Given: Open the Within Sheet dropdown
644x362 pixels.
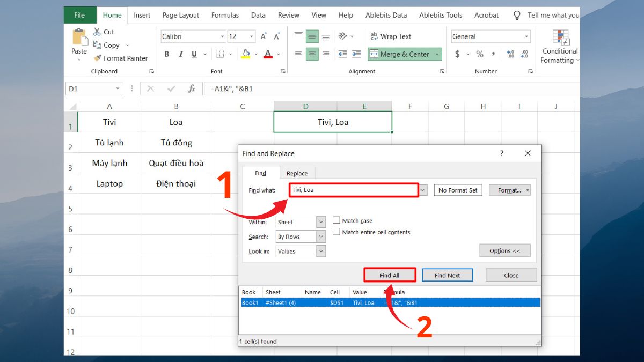Looking at the screenshot, I should click(321, 222).
